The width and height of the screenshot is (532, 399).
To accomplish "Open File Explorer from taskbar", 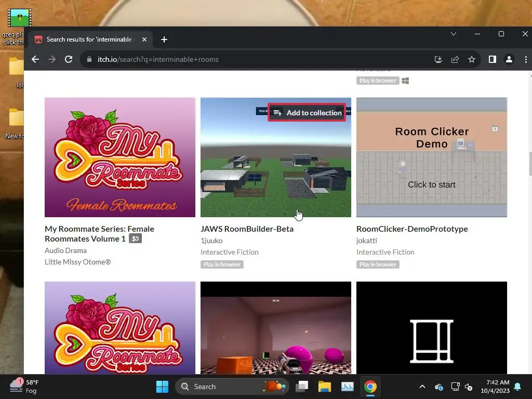I will tap(324, 387).
